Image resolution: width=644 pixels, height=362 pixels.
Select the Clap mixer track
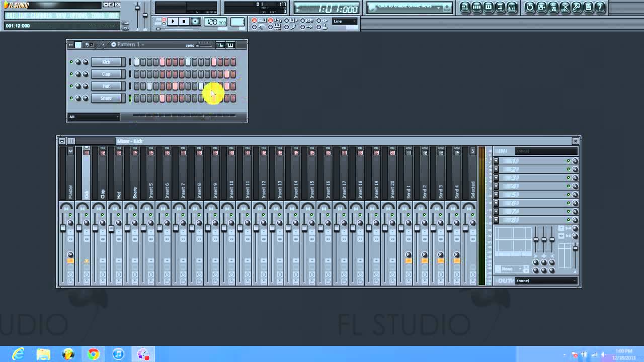[x=103, y=173]
